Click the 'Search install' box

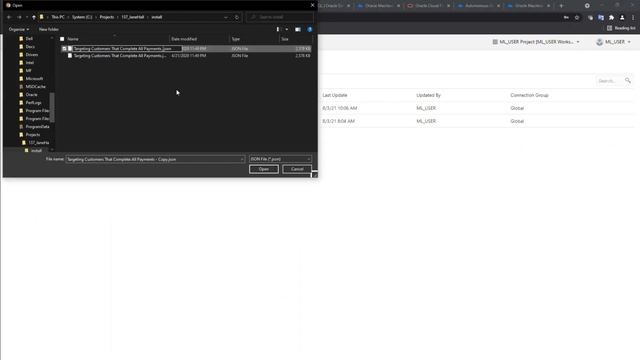(x=280, y=17)
